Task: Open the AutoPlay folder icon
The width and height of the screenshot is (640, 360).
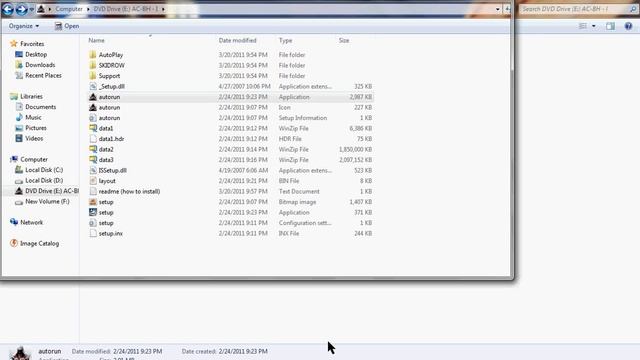Action: (93, 55)
